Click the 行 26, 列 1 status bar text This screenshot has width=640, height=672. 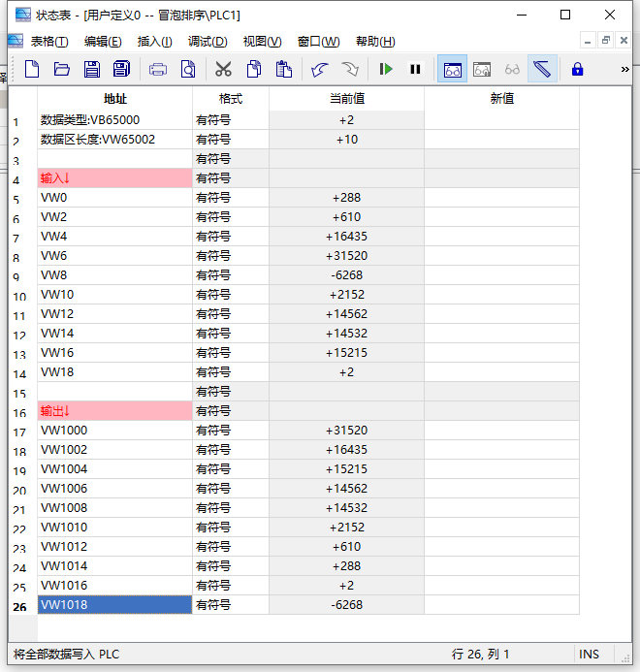pyautogui.click(x=480, y=654)
